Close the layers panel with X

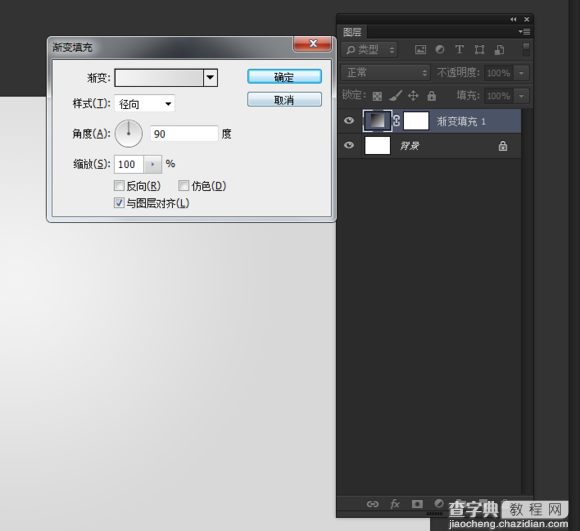coord(526,19)
